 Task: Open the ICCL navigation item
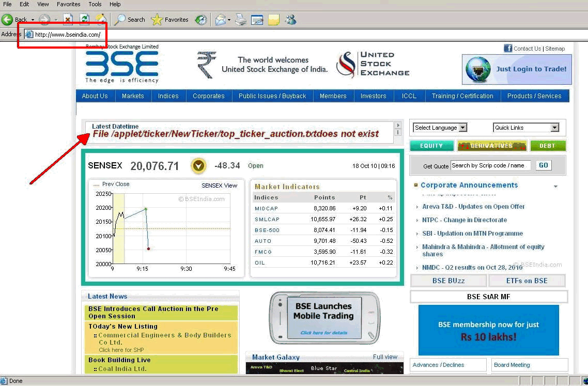[x=409, y=96]
